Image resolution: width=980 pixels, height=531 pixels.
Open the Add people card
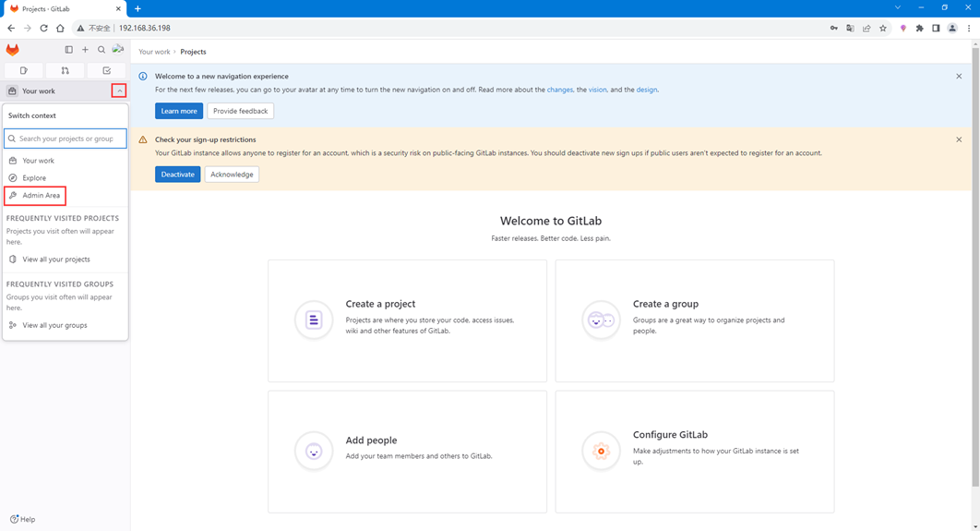tap(408, 452)
